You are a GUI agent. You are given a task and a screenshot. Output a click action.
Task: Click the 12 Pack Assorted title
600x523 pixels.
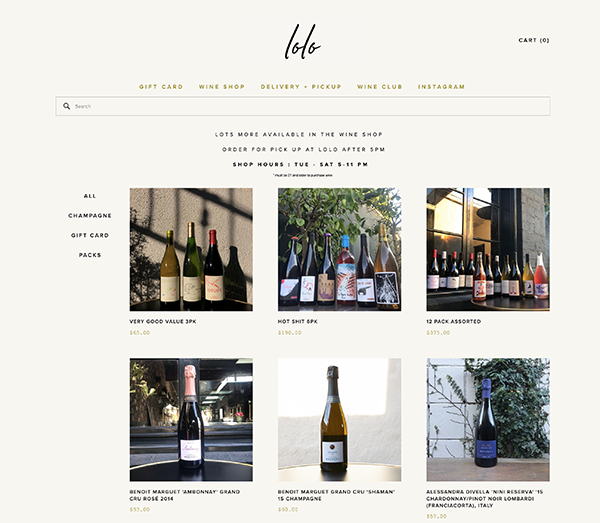[x=453, y=321]
